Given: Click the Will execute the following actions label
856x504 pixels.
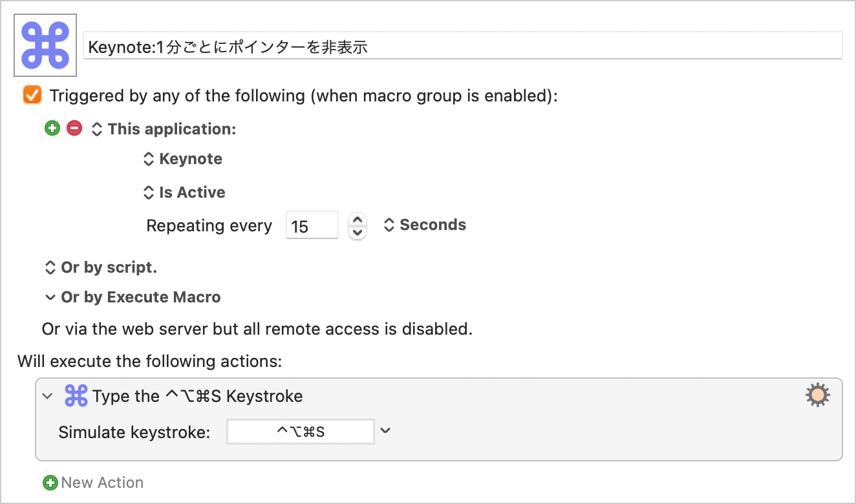Looking at the screenshot, I should click(150, 361).
